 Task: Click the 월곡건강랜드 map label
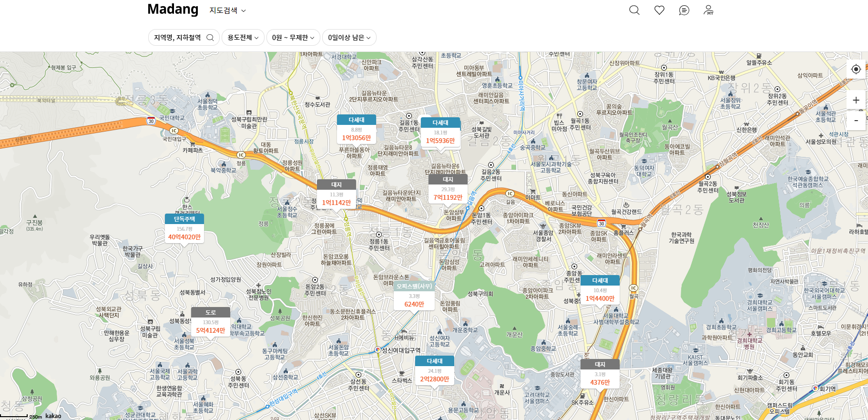[626, 212]
